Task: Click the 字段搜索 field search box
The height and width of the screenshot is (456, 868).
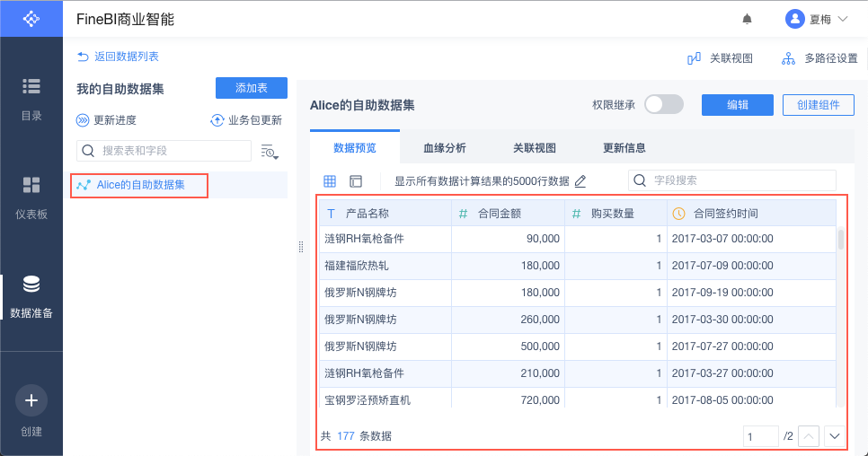Action: pyautogui.click(x=731, y=180)
